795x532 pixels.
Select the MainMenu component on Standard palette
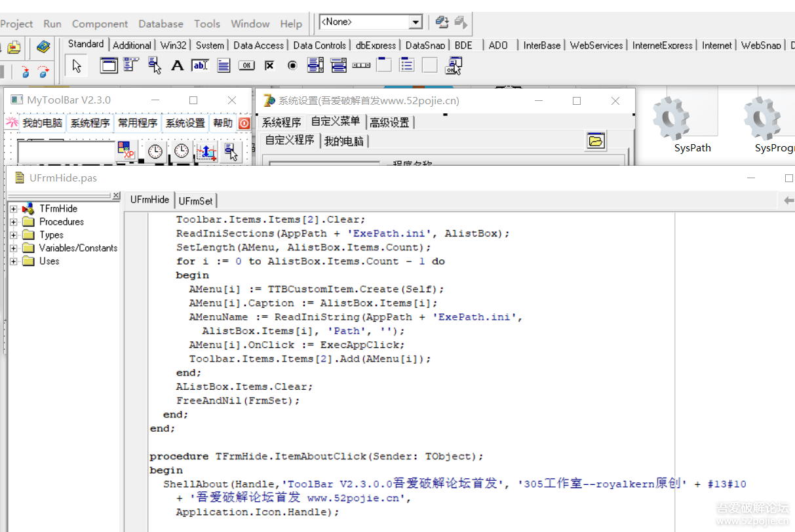coord(129,65)
